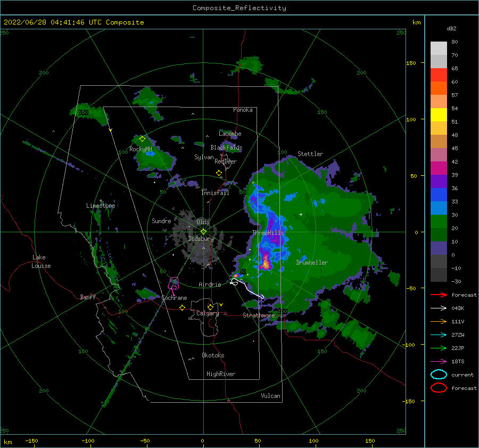
Task: Click the blue 33-36 dBZ color band
Action: pyautogui.click(x=439, y=194)
